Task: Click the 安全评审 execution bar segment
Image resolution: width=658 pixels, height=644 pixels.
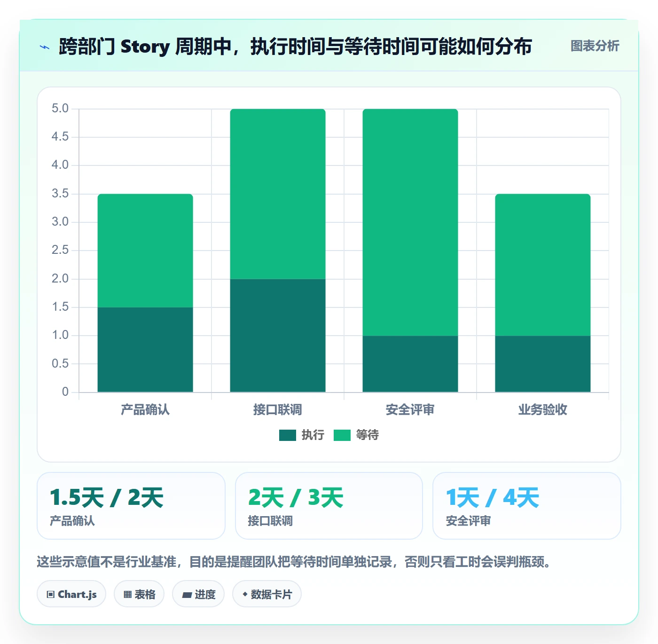Action: click(x=410, y=364)
